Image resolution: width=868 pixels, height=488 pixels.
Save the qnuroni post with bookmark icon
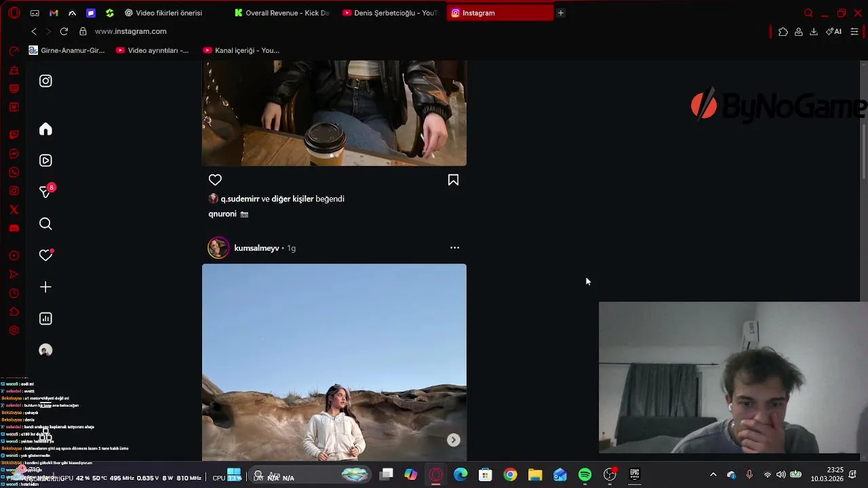[453, 180]
